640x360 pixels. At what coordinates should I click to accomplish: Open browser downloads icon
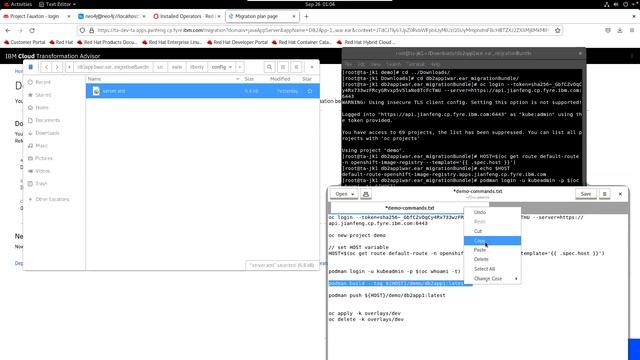tap(620, 30)
